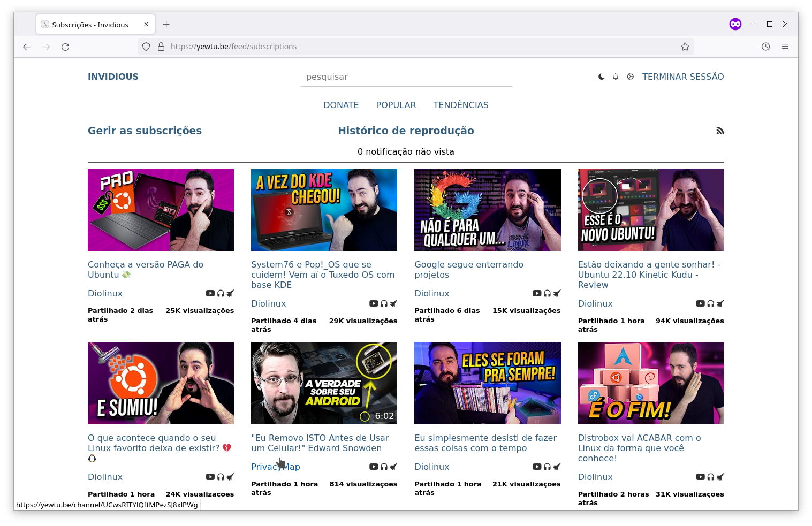Open Histórico de reprodução link
This screenshot has height=526, width=812.
(x=406, y=131)
